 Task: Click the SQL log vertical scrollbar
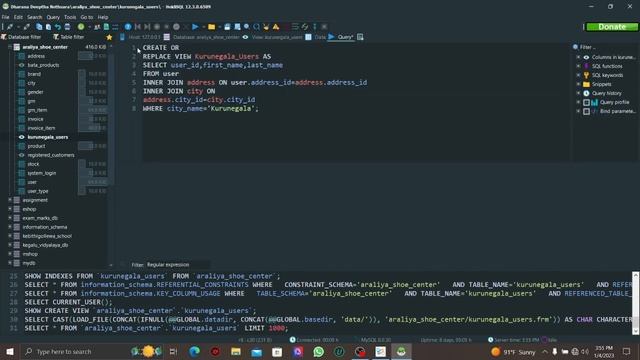tap(636, 303)
